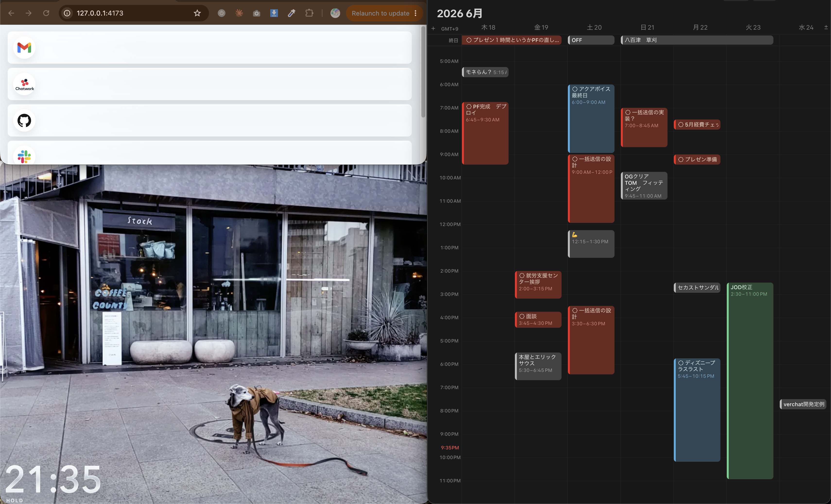Select the 土 20 day header
Screen dimensions: 831x504
(594, 28)
